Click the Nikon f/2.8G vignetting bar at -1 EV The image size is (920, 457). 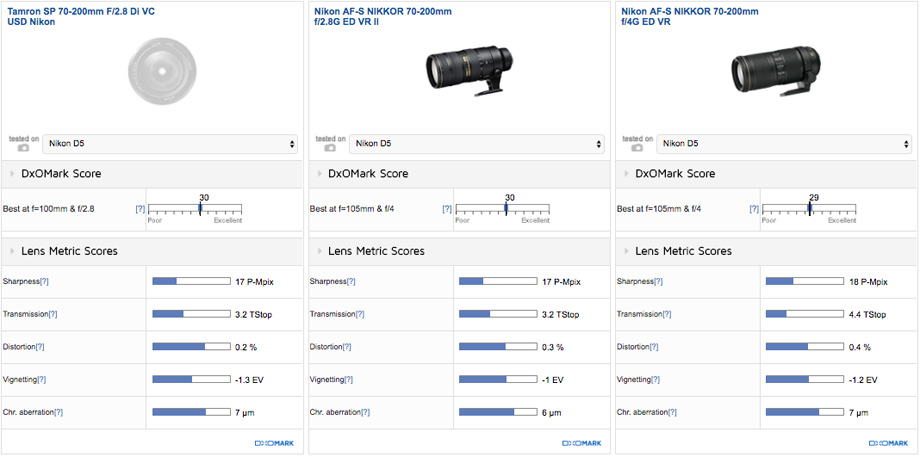click(x=498, y=380)
